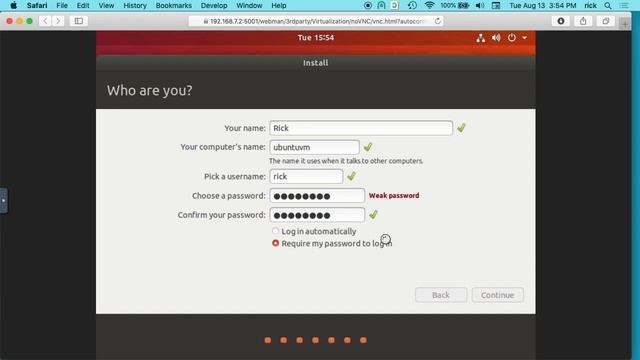This screenshot has height=360, width=640.
Task: Click the Weak password warning text
Action: [x=394, y=196]
